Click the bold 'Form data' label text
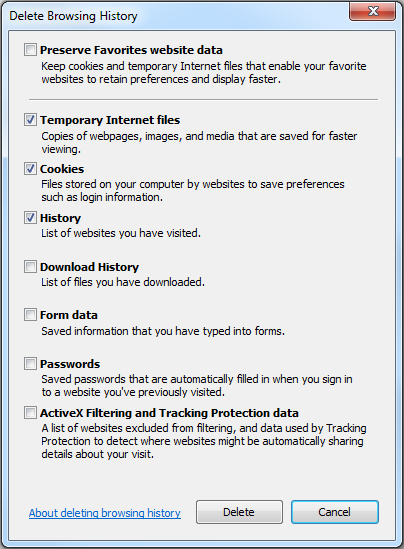Screen dimensions: 404x549 coord(69,315)
